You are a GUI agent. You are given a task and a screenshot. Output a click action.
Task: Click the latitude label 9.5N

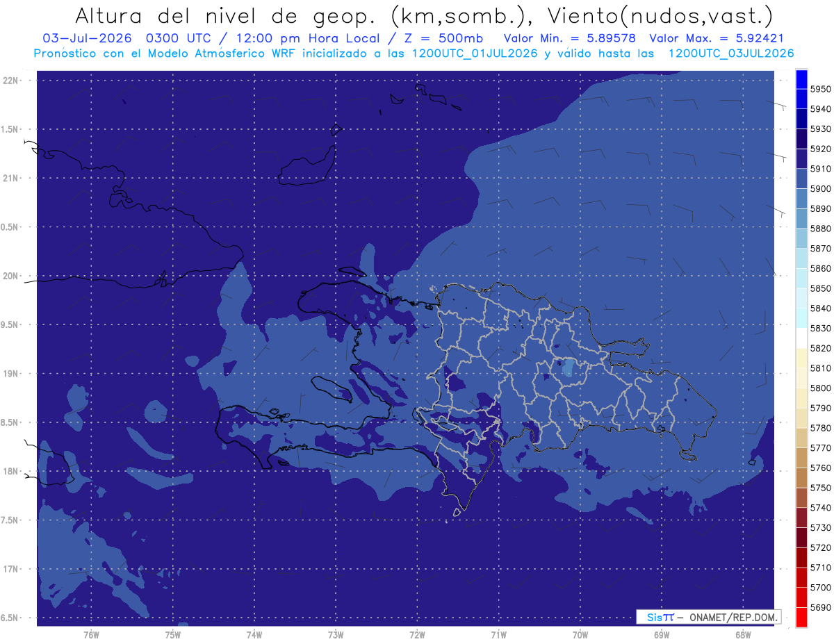(x=10, y=324)
